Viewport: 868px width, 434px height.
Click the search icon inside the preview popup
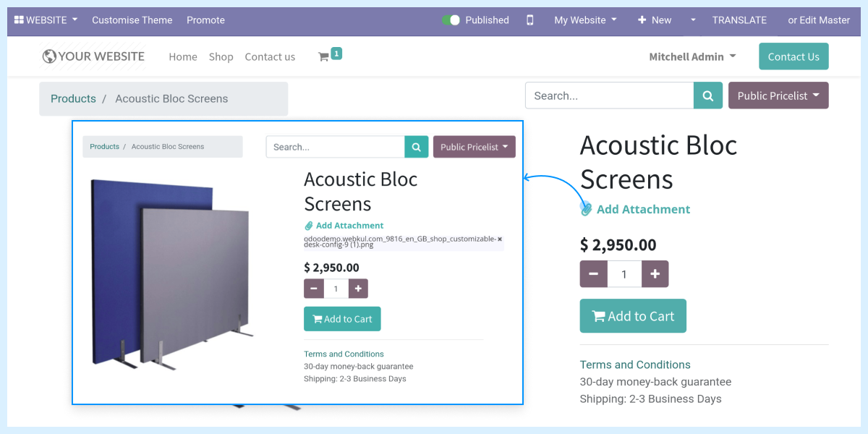[417, 146]
